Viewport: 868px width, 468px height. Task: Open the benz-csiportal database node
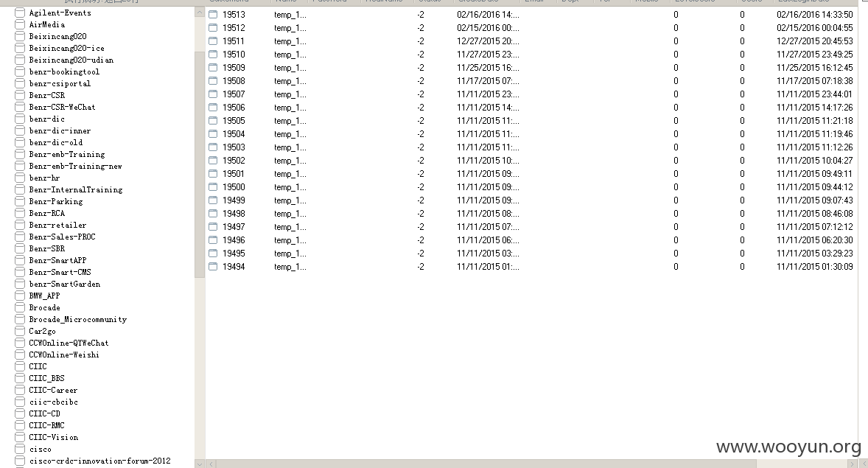[x=60, y=83]
